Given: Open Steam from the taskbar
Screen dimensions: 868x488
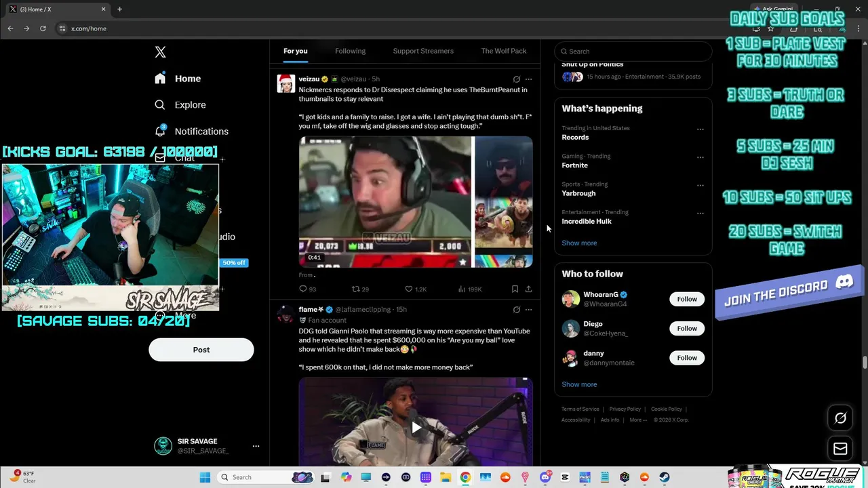Looking at the screenshot, I should [664, 477].
